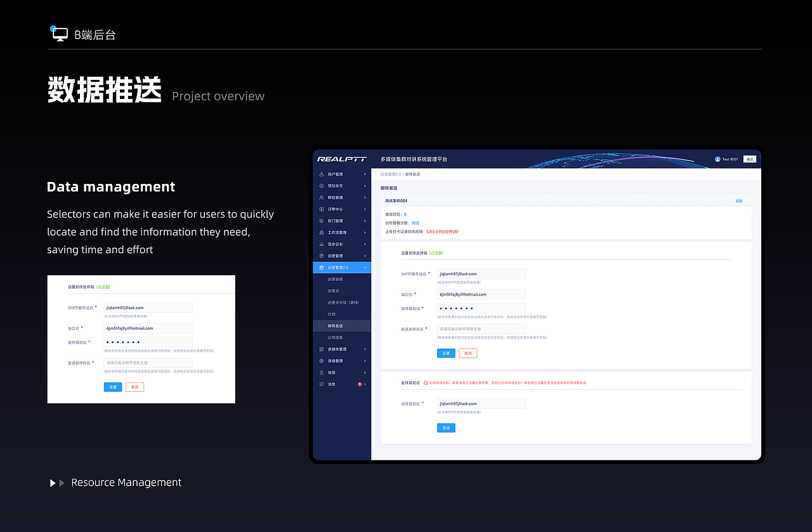The height and width of the screenshot is (532, 812).
Task: Collapse the 巡更管理2.0 down chevron
Action: tap(365, 268)
